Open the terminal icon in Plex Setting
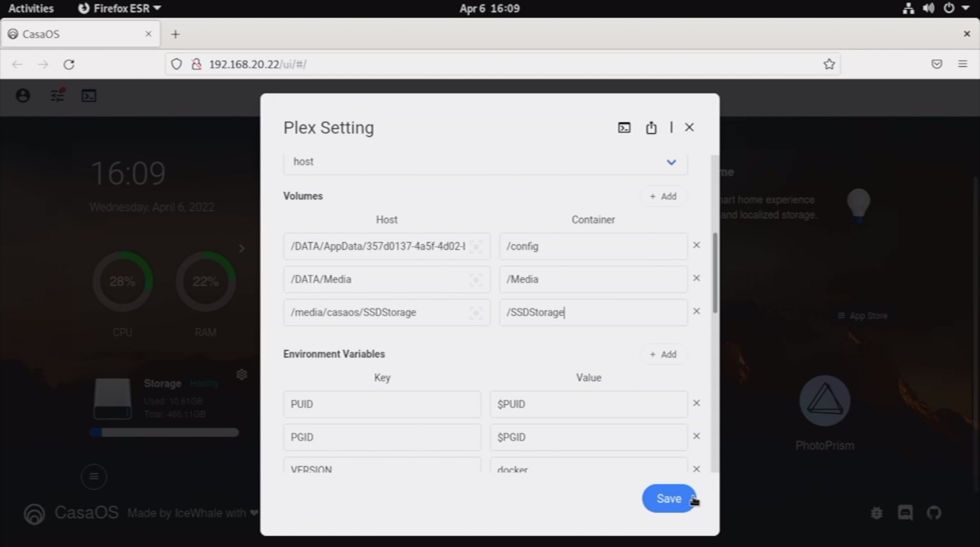This screenshot has width=980, height=547. click(x=624, y=127)
